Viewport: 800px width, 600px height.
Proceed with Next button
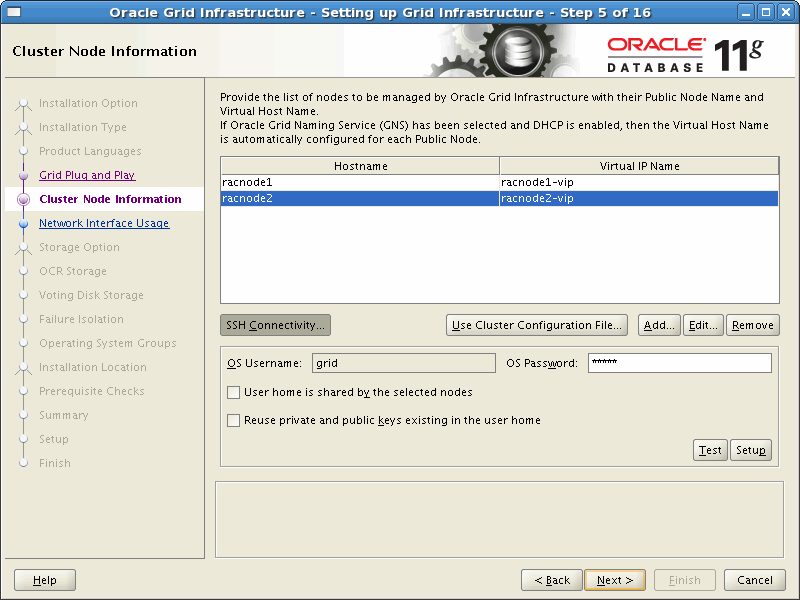click(x=615, y=580)
